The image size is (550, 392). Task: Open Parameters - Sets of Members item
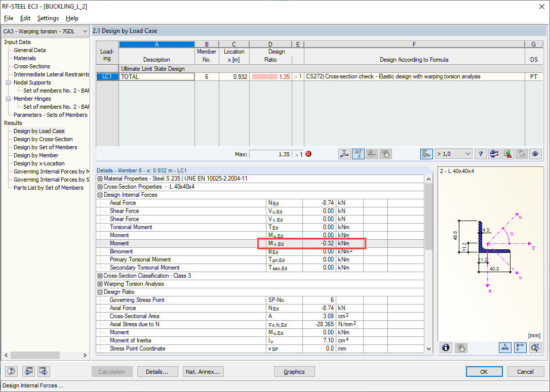(51, 115)
